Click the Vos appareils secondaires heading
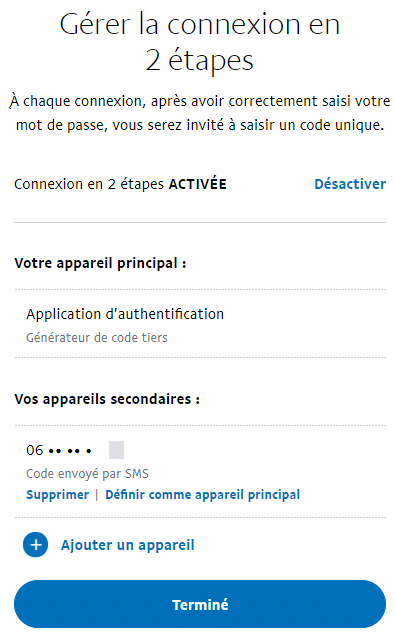Viewport: 395px width, 636px height. (107, 399)
